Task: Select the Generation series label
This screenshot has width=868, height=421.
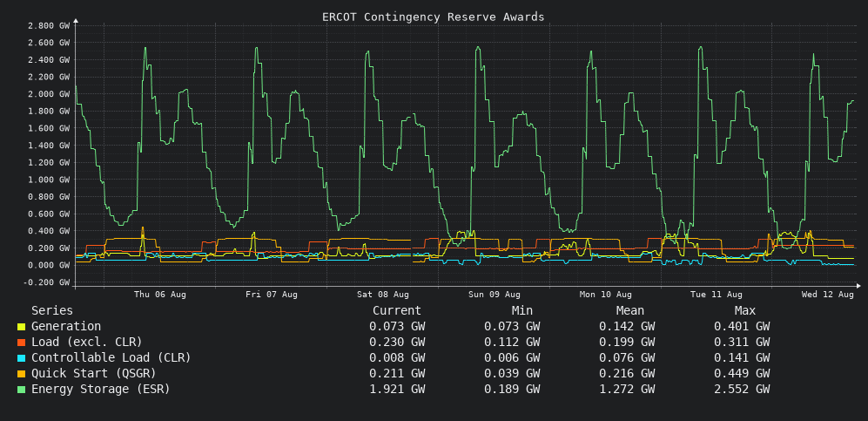Action: 66,327
